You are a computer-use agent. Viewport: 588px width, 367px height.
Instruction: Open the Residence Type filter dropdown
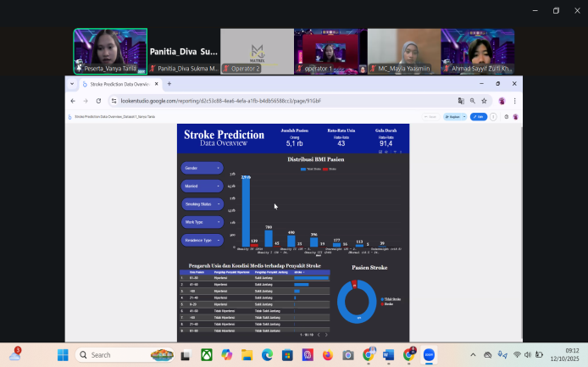pos(202,241)
